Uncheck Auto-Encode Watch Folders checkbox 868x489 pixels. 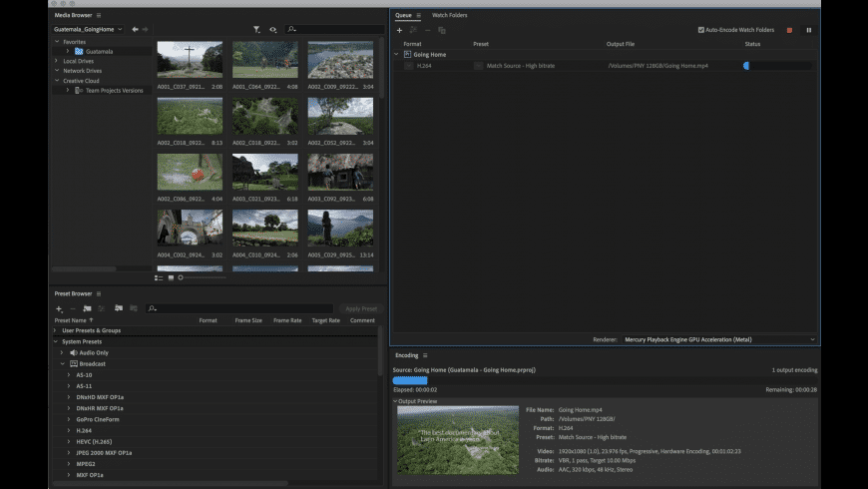point(701,30)
